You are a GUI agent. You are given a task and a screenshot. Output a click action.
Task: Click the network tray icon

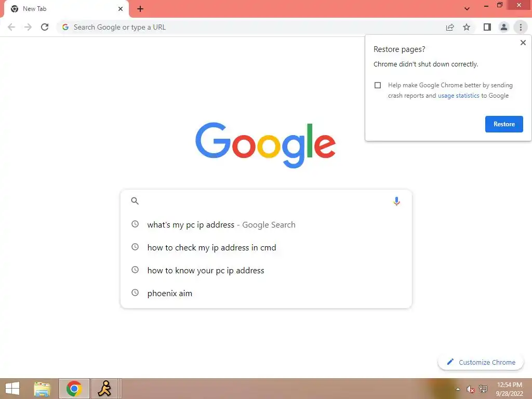483,389
